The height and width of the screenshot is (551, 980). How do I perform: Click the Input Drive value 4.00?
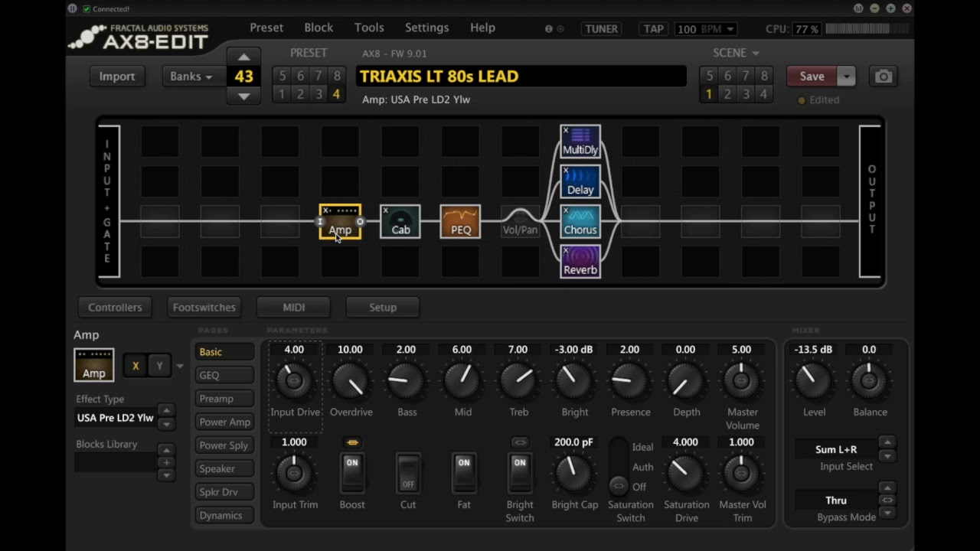294,350
